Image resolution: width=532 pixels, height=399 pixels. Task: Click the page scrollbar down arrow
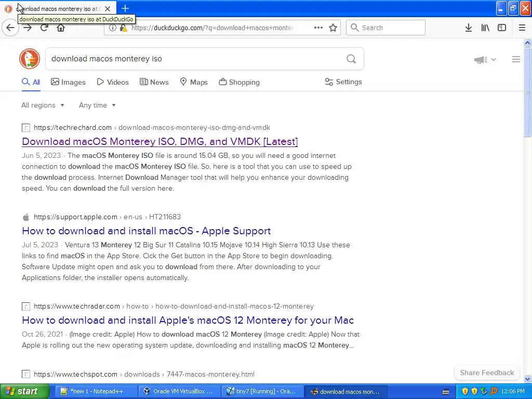point(528,379)
